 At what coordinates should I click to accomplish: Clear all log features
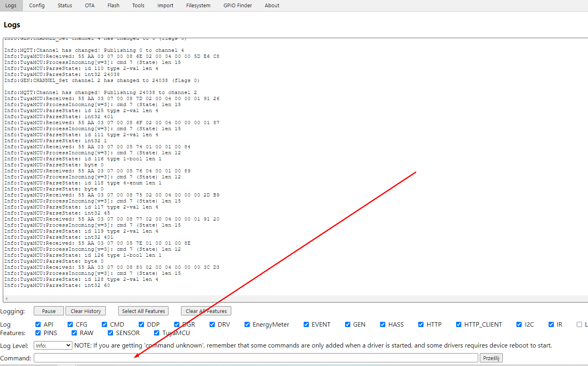coord(206,311)
